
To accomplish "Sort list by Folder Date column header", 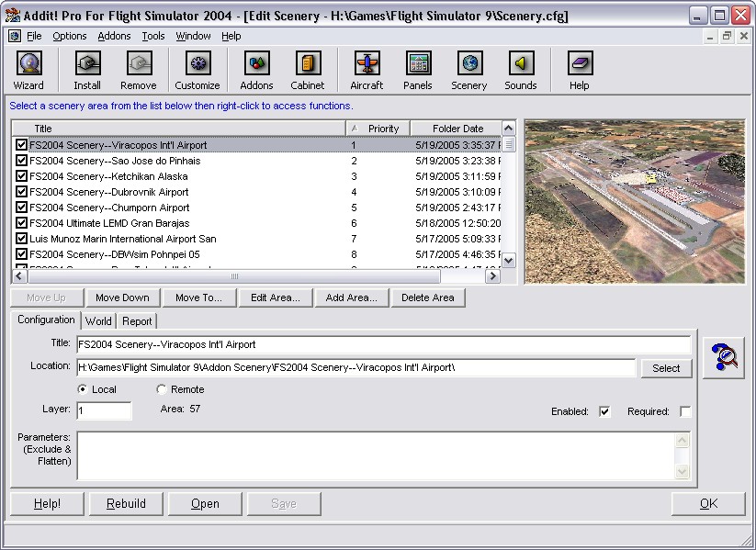I will pos(456,129).
